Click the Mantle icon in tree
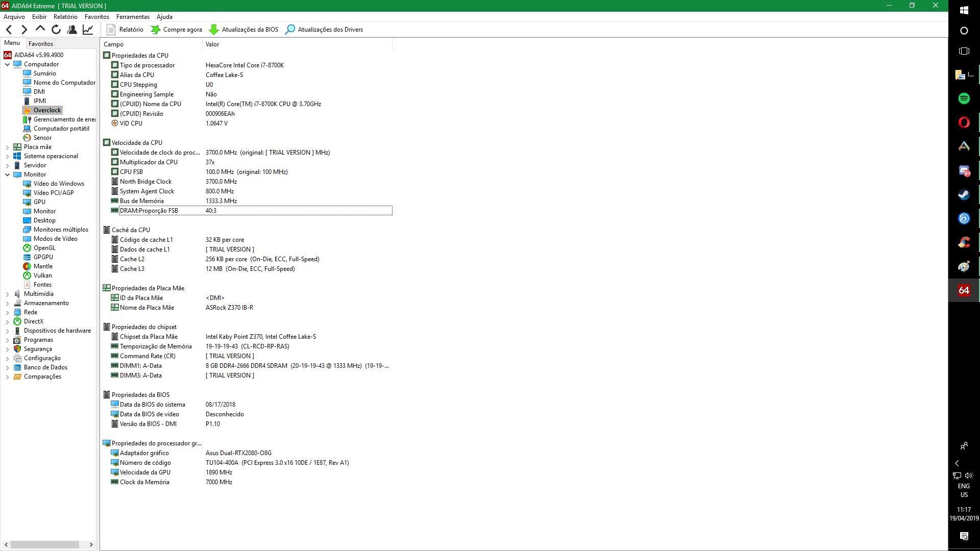Viewport: 980px width, 551px height. [27, 266]
